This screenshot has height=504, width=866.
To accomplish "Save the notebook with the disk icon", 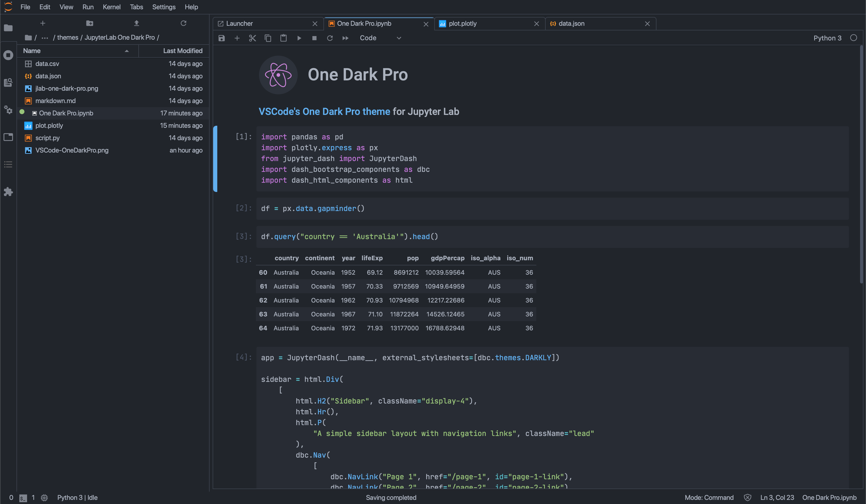I will [221, 38].
